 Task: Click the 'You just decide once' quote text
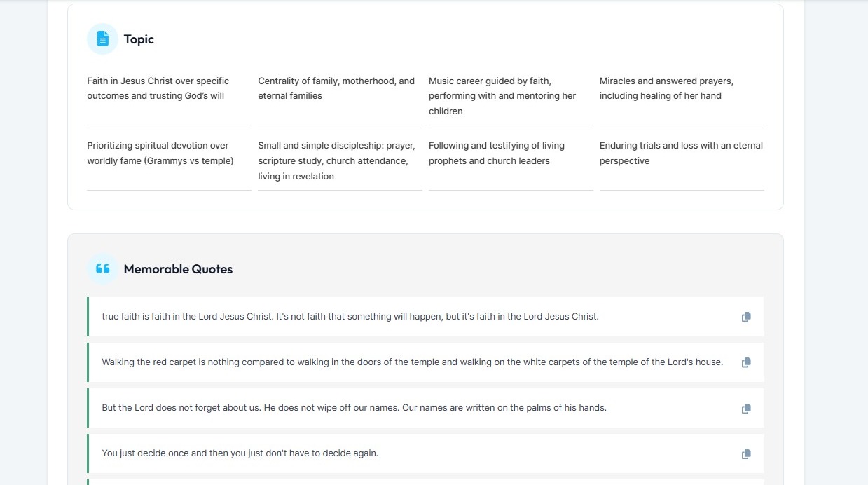coord(240,453)
